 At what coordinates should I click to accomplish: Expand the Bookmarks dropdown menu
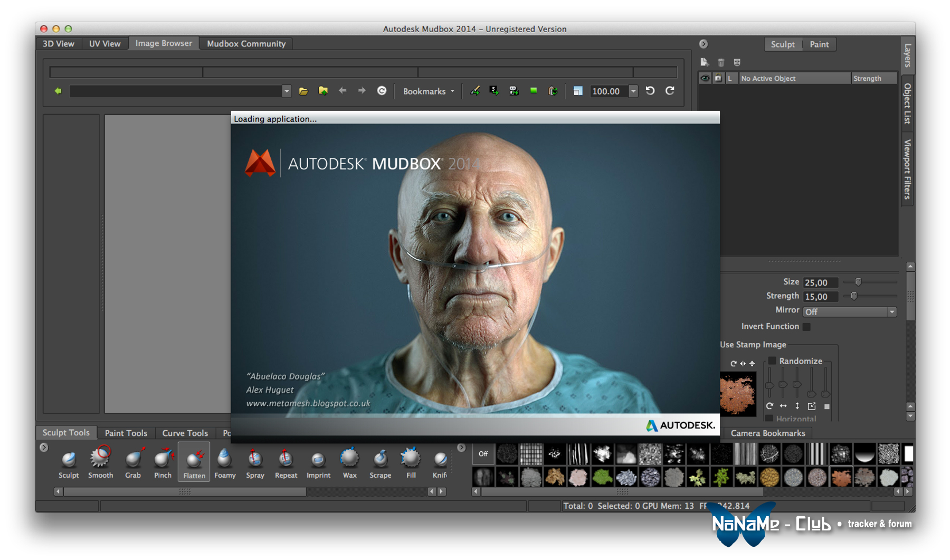(428, 91)
